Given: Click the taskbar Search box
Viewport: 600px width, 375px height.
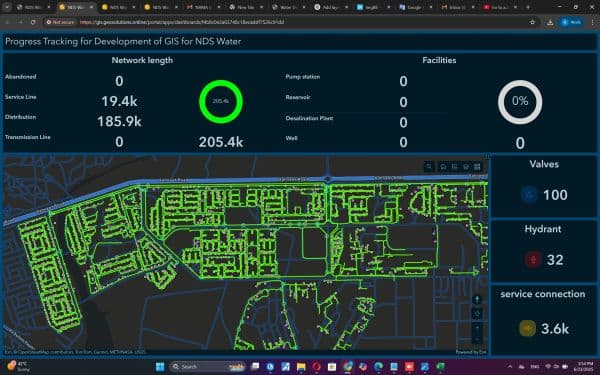Looking at the screenshot, I should [x=207, y=367].
